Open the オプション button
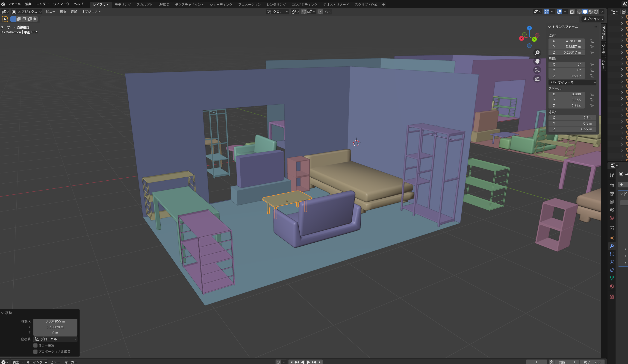 coord(593,19)
